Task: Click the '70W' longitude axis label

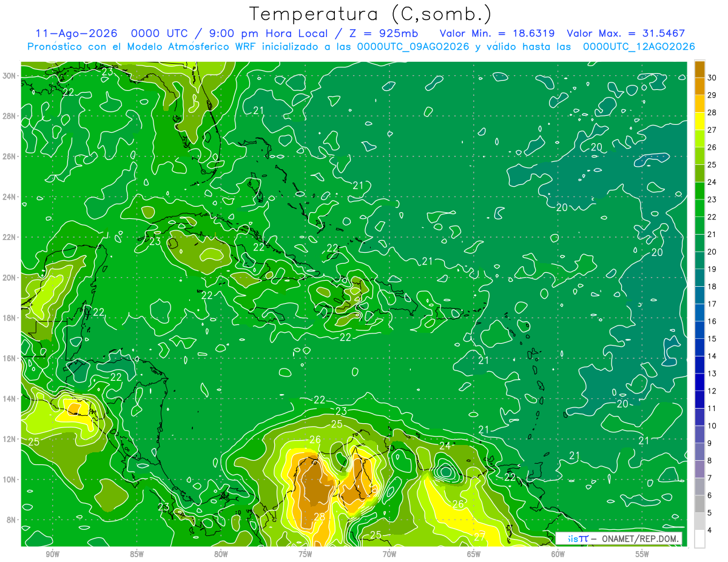Action: pos(389,554)
